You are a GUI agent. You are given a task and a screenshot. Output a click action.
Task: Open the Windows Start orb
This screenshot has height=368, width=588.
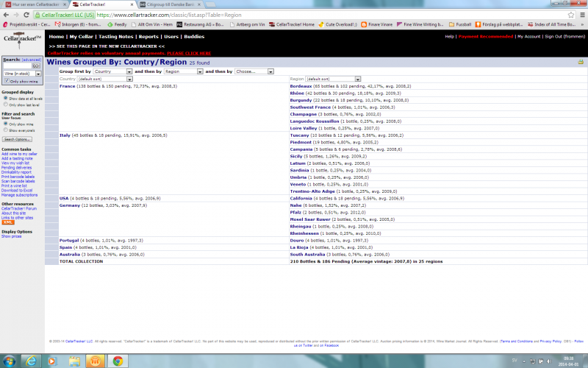(10, 361)
